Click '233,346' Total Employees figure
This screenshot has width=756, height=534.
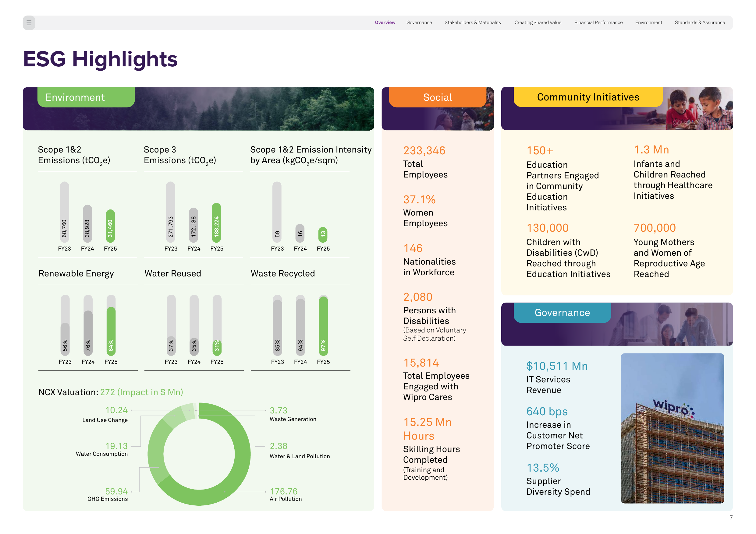(x=424, y=151)
